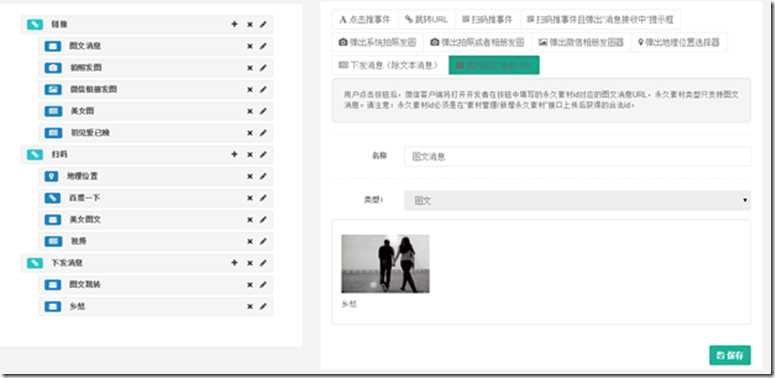The image size is (775, 378).
Task: Open the 类型 dropdown showing 图文
Action: pyautogui.click(x=577, y=201)
